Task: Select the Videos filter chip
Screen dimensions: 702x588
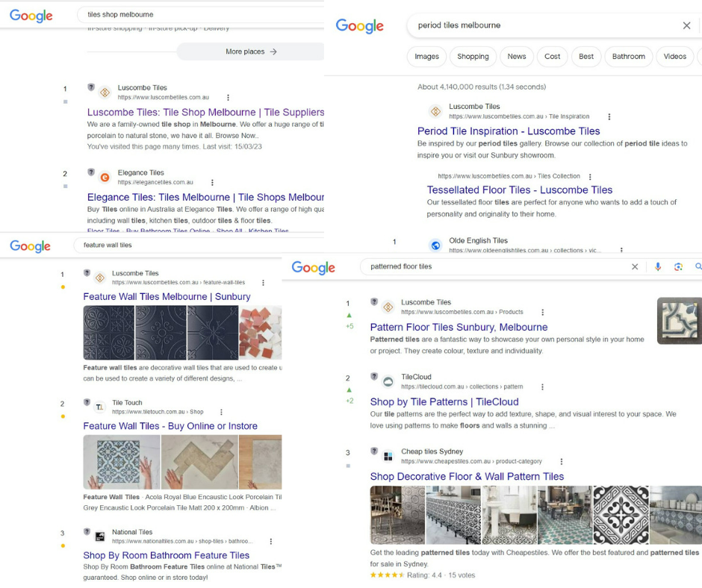Action: pyautogui.click(x=674, y=57)
